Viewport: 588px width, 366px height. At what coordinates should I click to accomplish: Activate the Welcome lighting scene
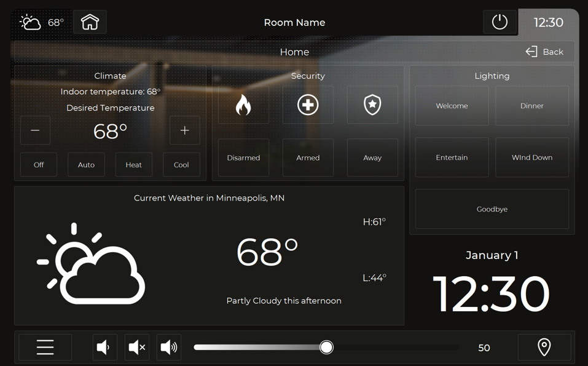click(452, 106)
